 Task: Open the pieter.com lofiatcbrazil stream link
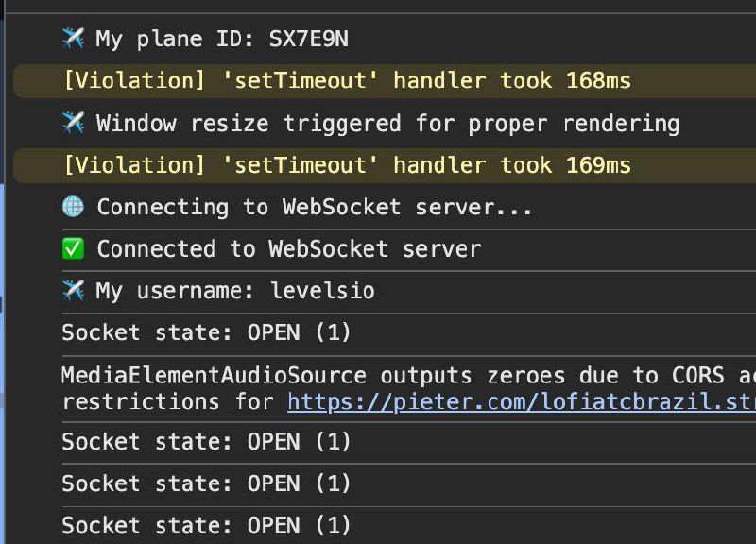[522, 401]
